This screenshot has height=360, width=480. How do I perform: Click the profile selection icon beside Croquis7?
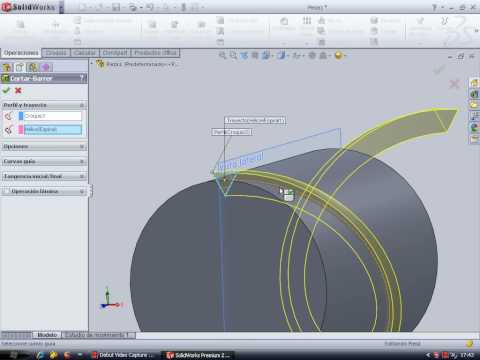click(9, 116)
